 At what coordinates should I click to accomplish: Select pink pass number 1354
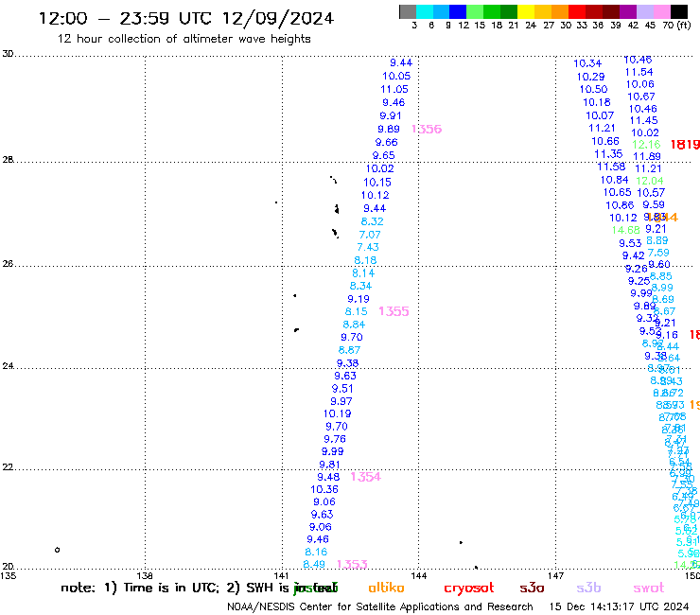pyautogui.click(x=366, y=477)
